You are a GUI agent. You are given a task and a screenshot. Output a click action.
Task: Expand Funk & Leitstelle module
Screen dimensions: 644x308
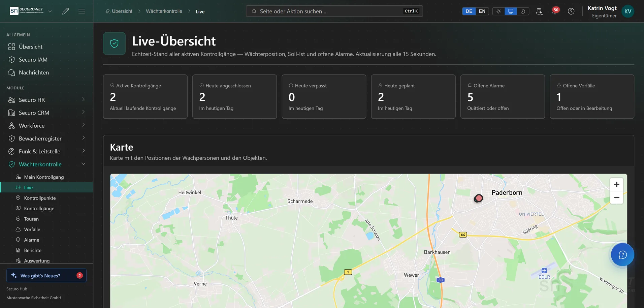click(x=46, y=151)
